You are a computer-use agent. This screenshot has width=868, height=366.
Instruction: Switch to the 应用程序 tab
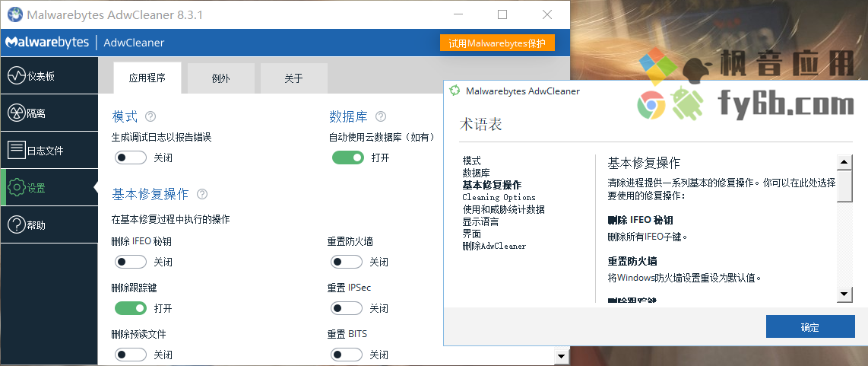pyautogui.click(x=147, y=78)
